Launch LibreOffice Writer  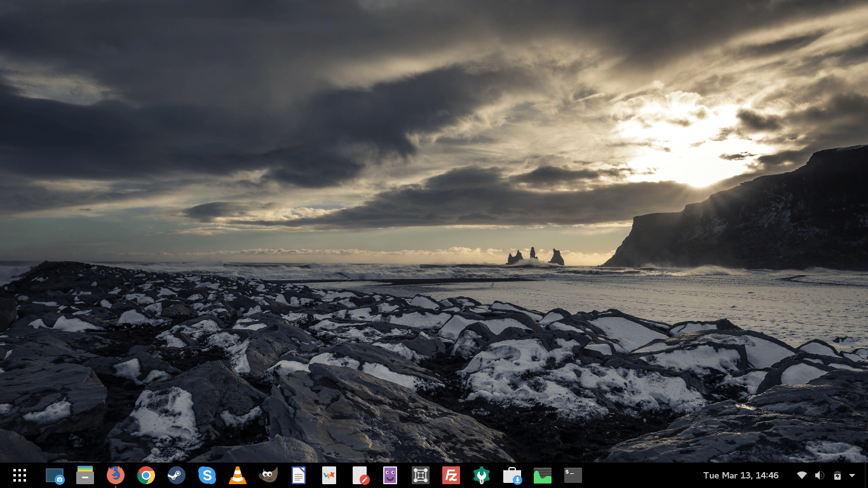[x=299, y=475]
